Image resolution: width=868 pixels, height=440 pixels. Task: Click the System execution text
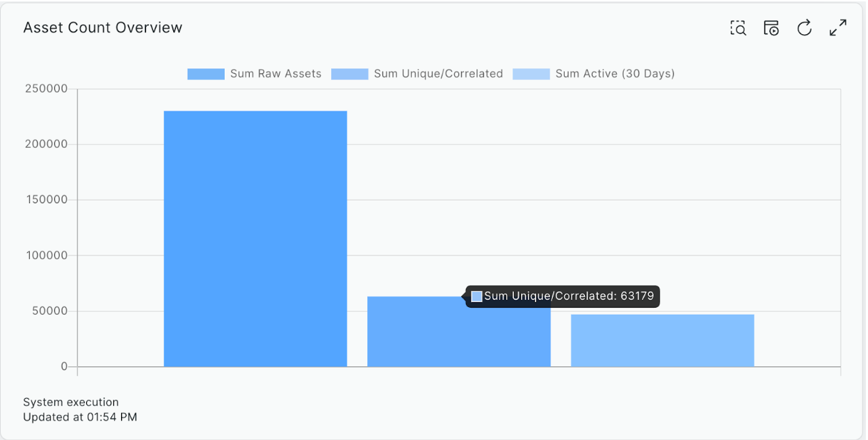tap(71, 402)
